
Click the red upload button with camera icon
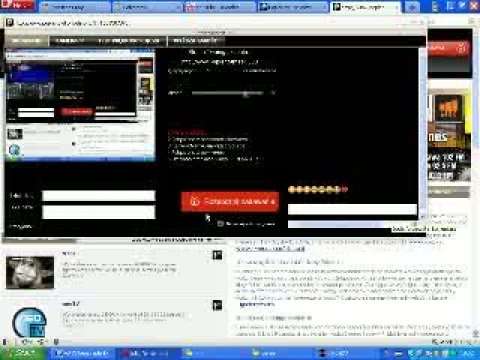click(230, 201)
